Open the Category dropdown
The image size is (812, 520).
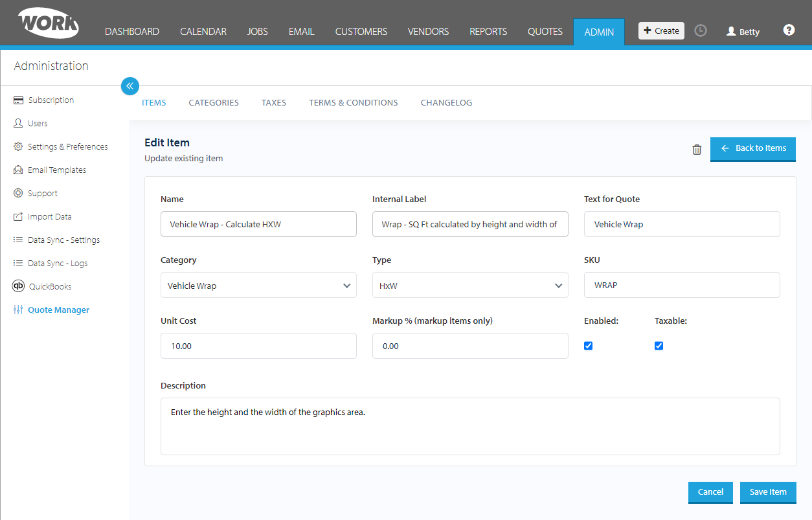point(258,285)
